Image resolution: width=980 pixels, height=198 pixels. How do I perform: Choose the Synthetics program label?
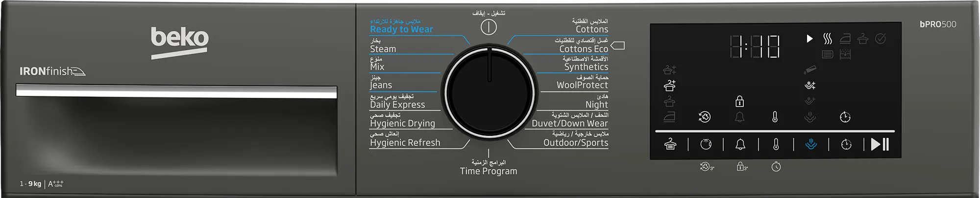(586, 67)
